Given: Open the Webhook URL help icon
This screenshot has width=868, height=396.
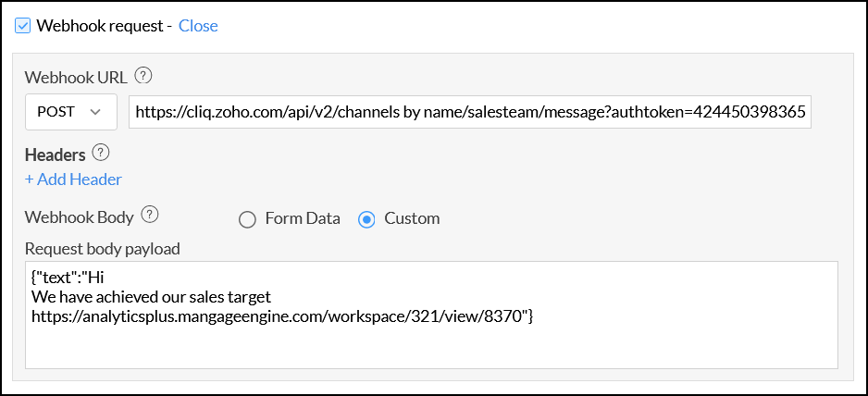Looking at the screenshot, I should pyautogui.click(x=143, y=77).
